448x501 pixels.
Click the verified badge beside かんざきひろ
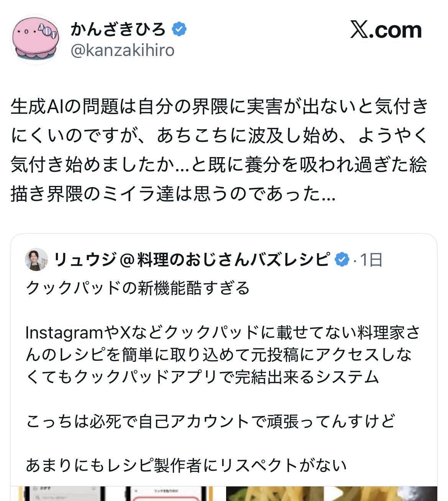[179, 29]
